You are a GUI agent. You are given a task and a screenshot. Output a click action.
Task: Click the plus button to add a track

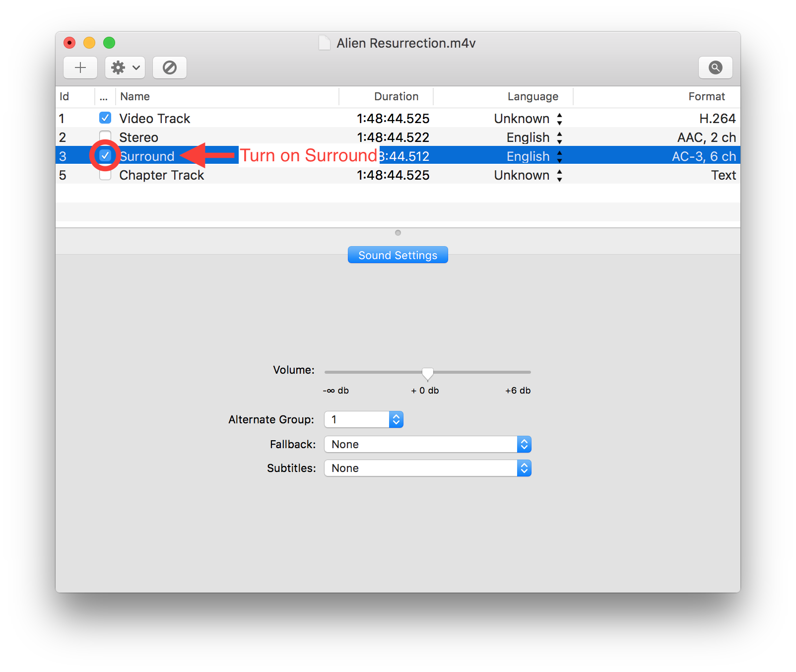(80, 67)
